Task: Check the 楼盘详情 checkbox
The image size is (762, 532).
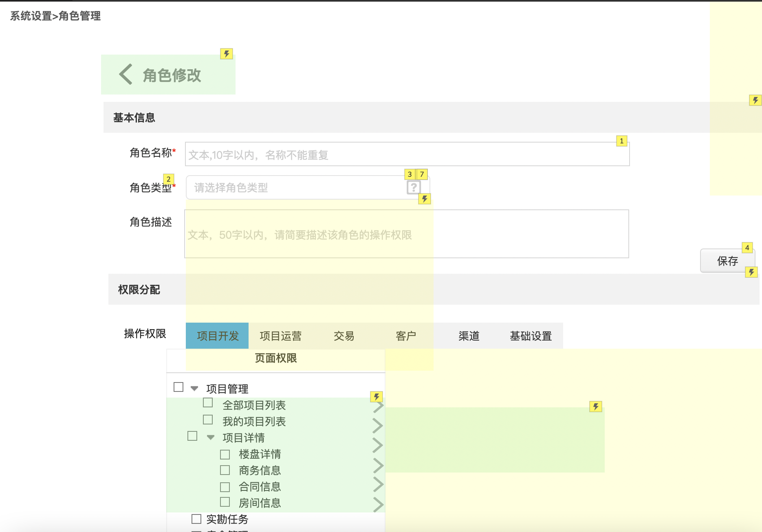Action: tap(225, 454)
